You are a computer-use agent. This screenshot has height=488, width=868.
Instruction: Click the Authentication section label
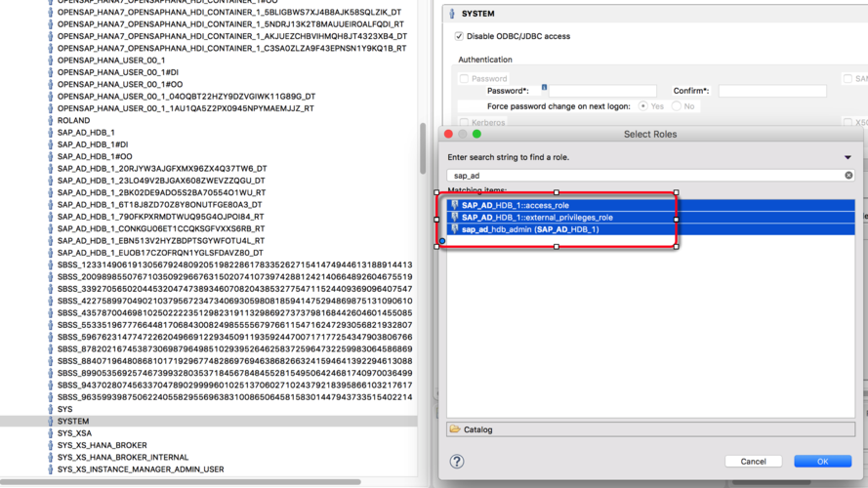tap(485, 60)
